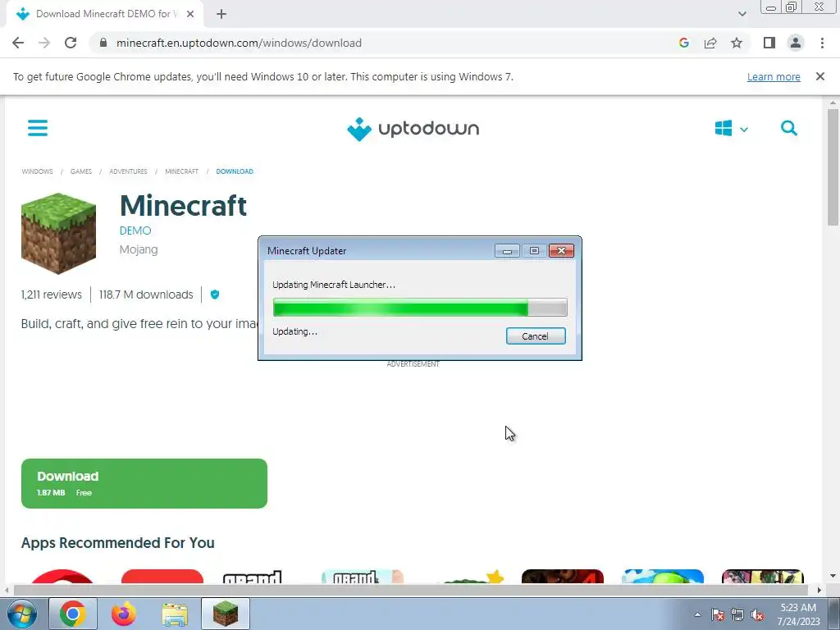The image size is (840, 630).
Task: Click the Uptodown logo
Action: [x=413, y=129]
